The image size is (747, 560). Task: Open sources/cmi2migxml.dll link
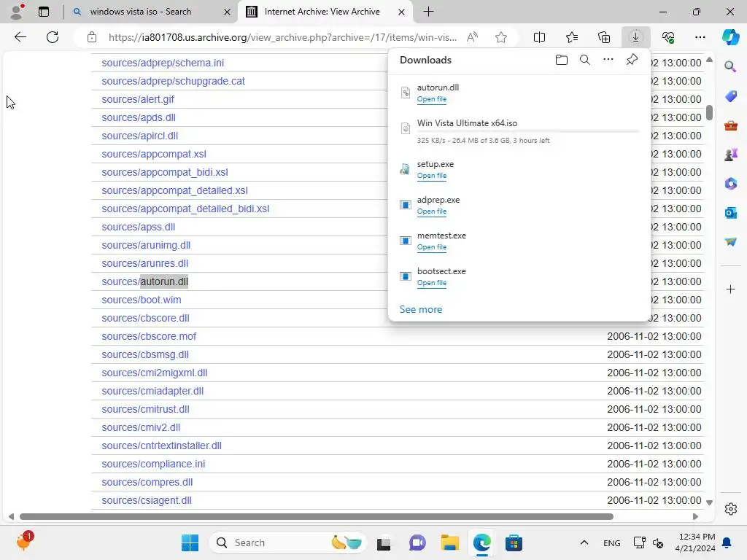point(155,373)
